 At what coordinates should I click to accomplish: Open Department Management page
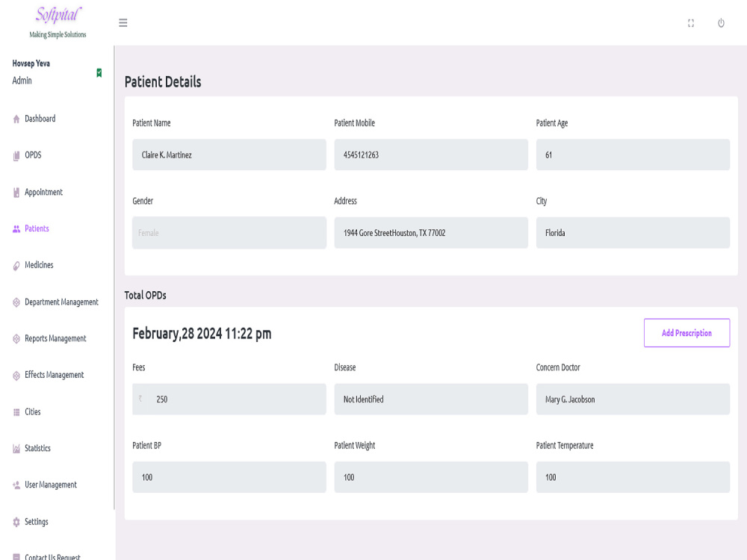click(61, 302)
